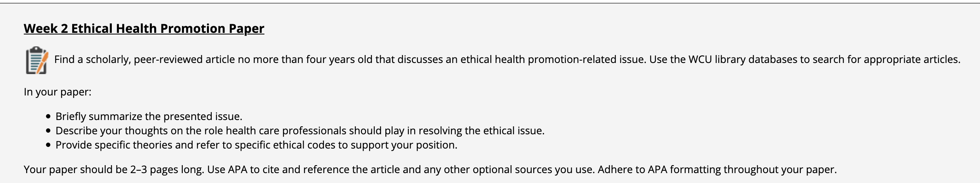Click the "In your paper:" line

point(57,92)
